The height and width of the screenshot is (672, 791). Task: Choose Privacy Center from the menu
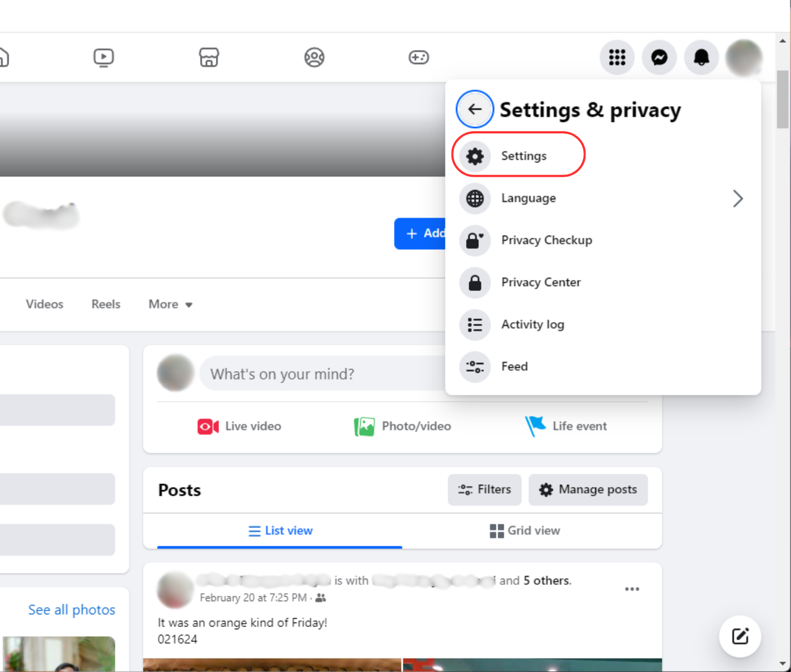(x=603, y=283)
